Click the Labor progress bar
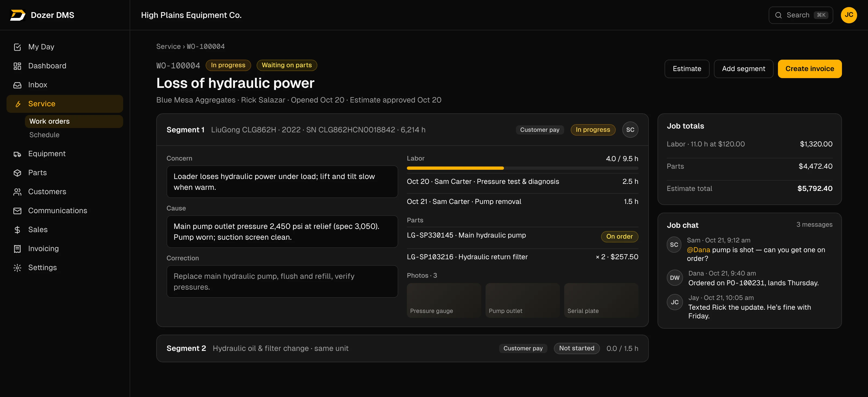Image resolution: width=868 pixels, height=397 pixels. tap(522, 168)
